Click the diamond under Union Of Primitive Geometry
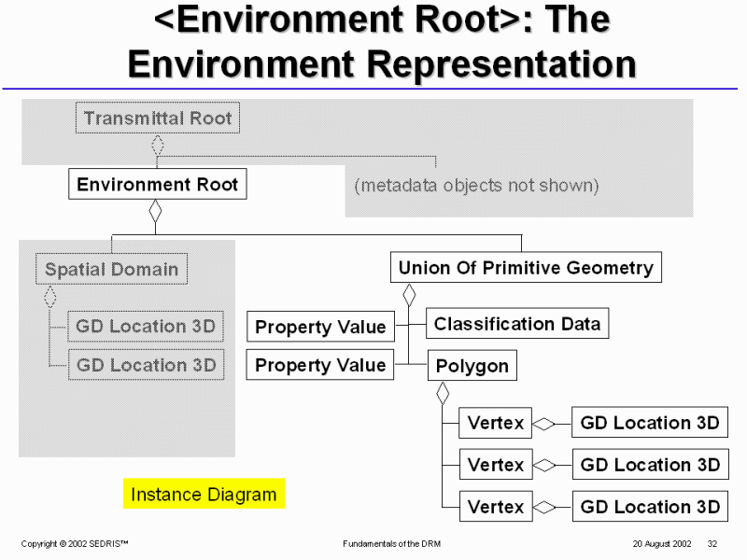 [x=408, y=296]
